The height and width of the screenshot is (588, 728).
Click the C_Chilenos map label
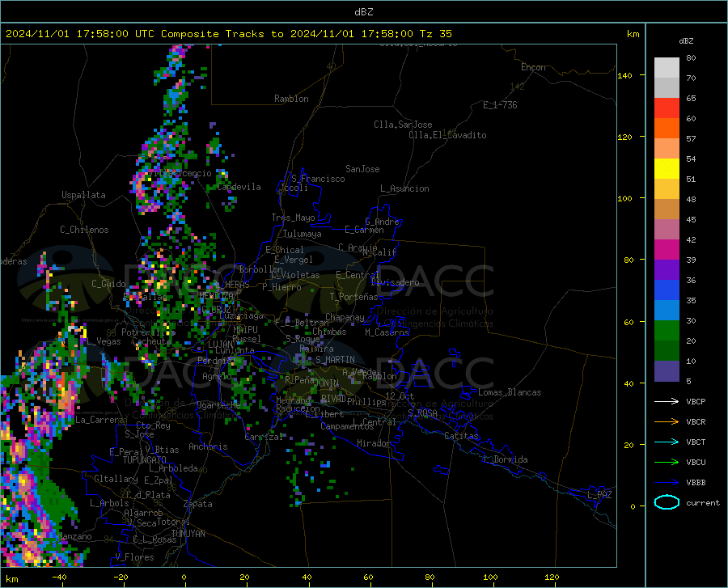[x=84, y=230]
